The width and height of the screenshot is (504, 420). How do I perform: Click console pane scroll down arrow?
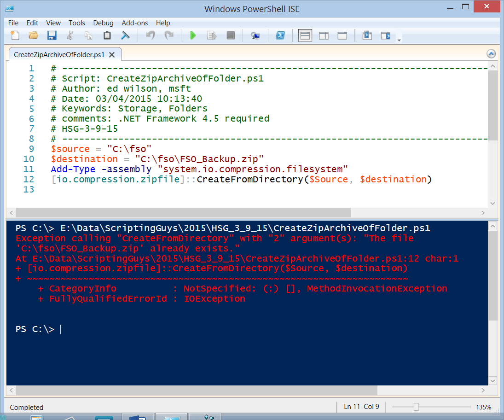click(492, 381)
